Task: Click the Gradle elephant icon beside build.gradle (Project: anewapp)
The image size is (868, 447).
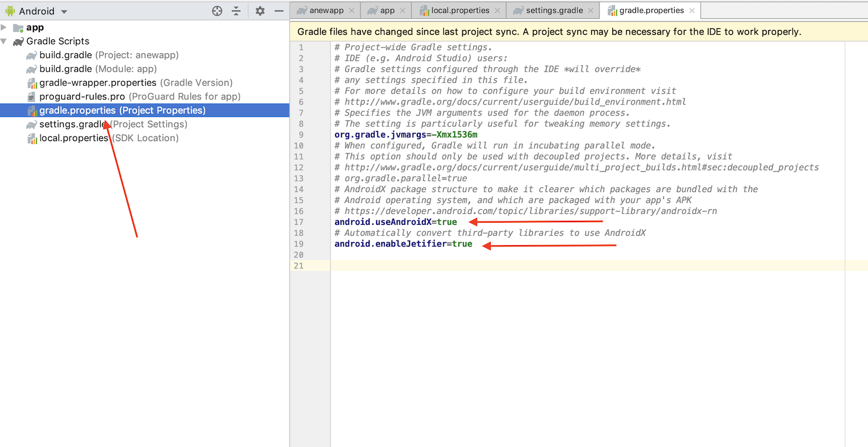Action: 31,56
